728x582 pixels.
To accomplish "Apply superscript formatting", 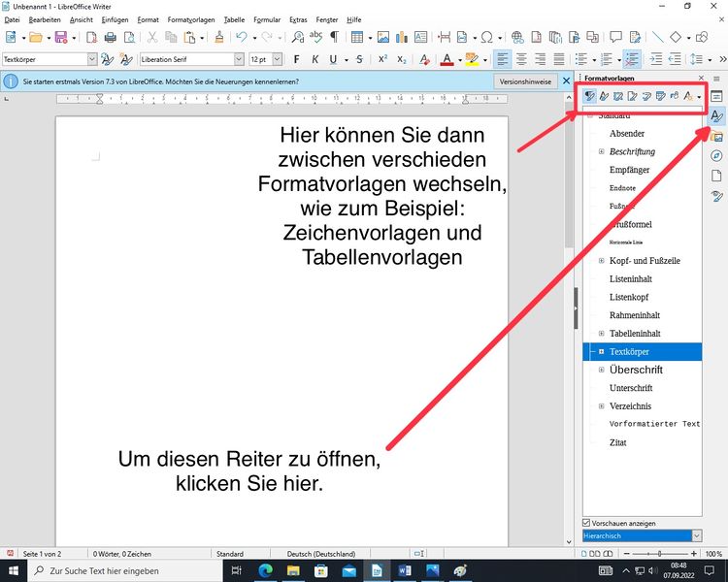I will pyautogui.click(x=382, y=59).
